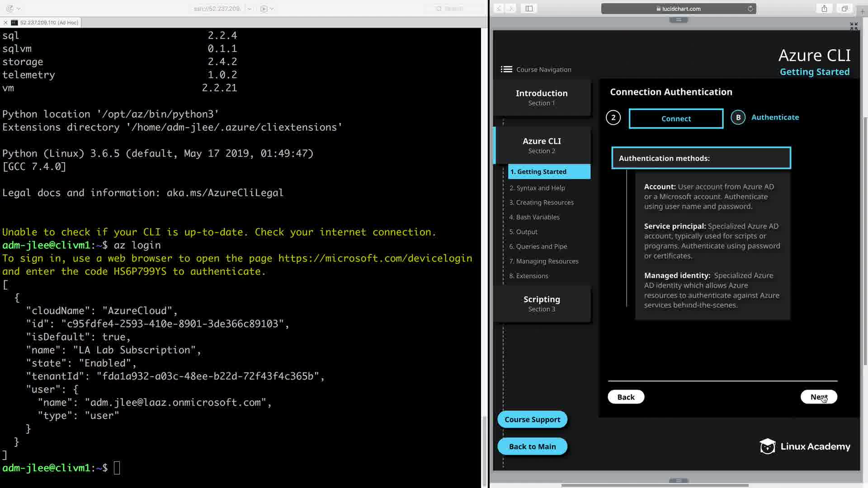Open Course Navigation hamburger menu icon
Image resolution: width=868 pixels, height=488 pixels.
[x=506, y=69]
